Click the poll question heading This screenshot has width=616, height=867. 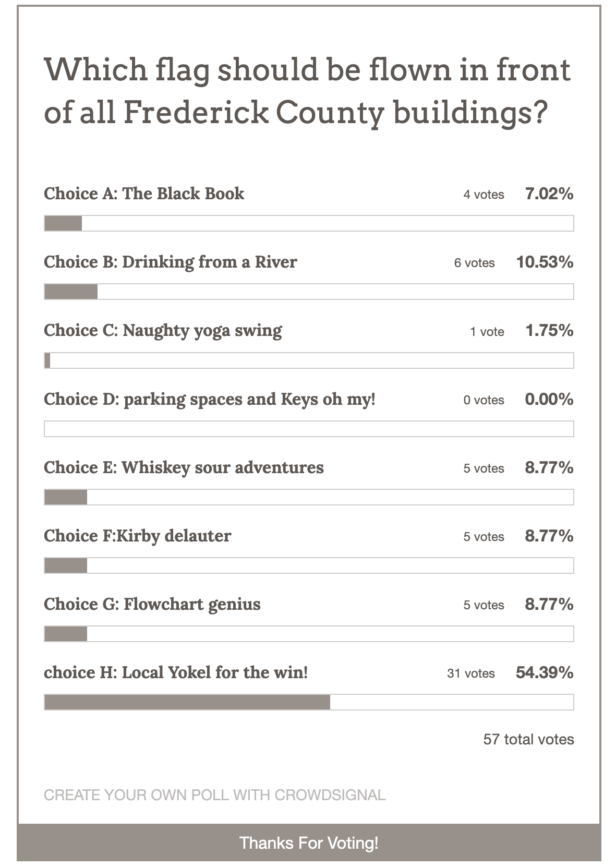coord(308,91)
